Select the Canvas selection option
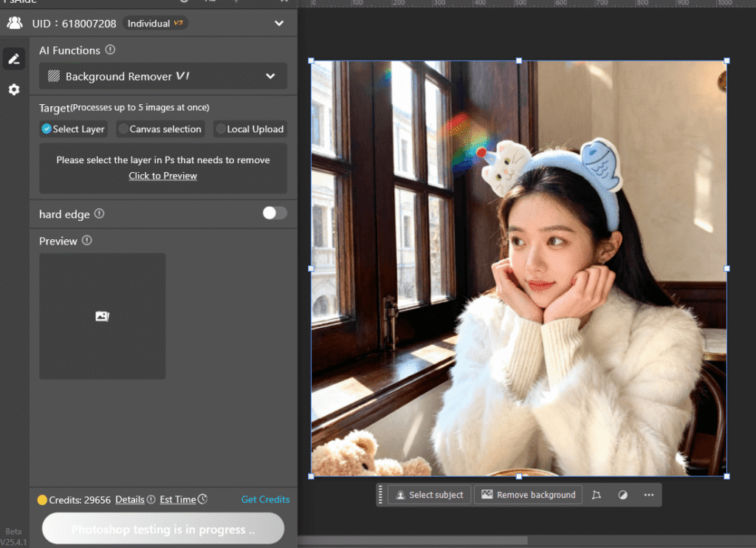This screenshot has width=756, height=548. pyautogui.click(x=160, y=129)
